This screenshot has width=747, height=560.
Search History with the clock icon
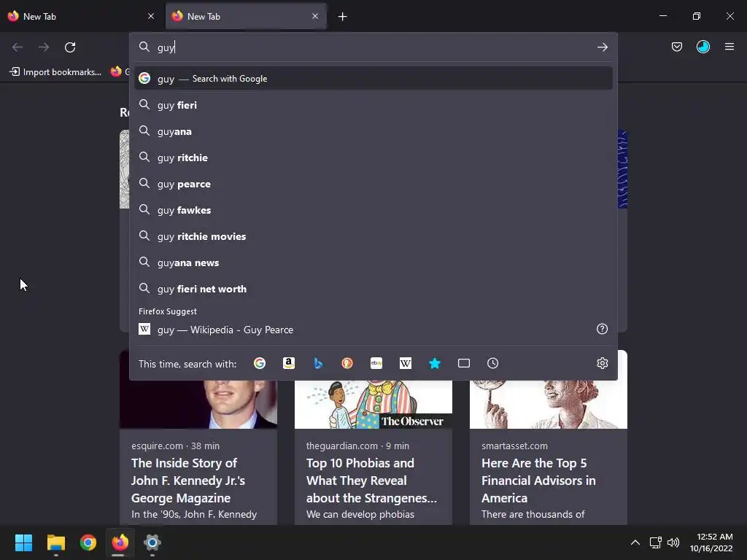click(492, 363)
